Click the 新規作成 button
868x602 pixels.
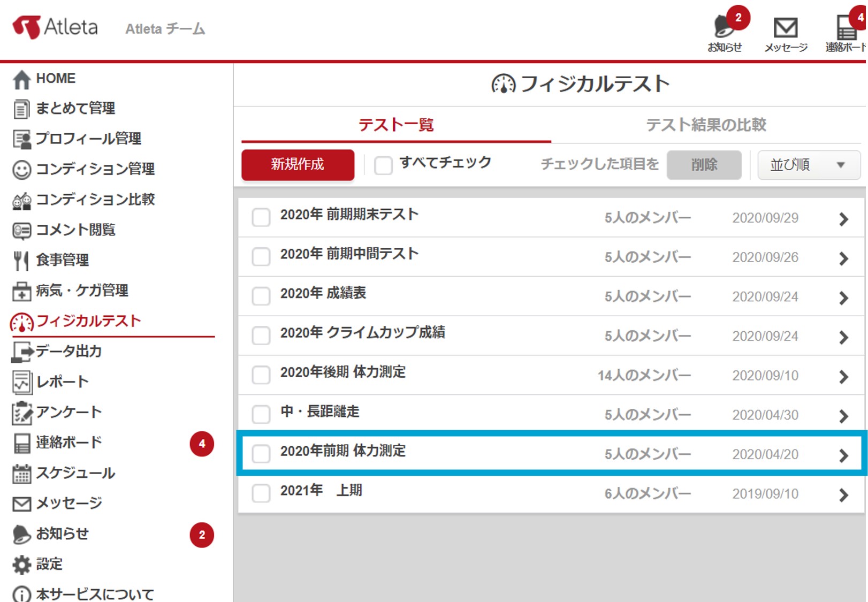tap(298, 165)
